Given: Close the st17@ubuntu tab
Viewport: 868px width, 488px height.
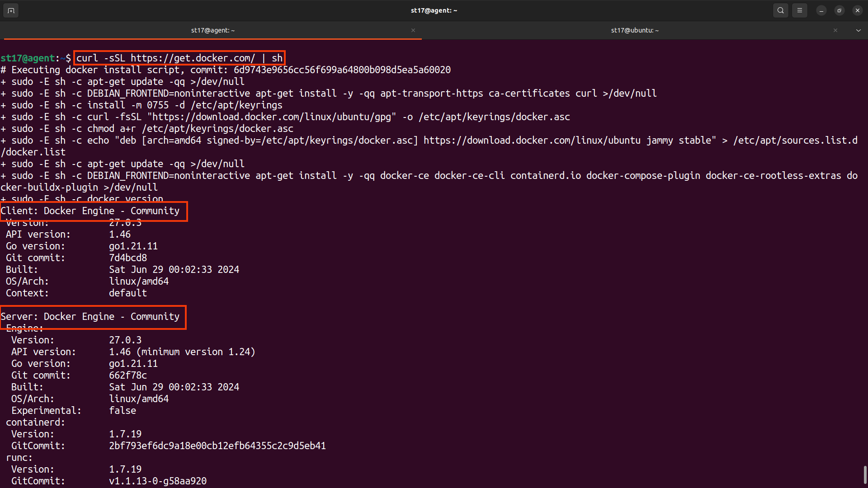Looking at the screenshot, I should coord(835,30).
